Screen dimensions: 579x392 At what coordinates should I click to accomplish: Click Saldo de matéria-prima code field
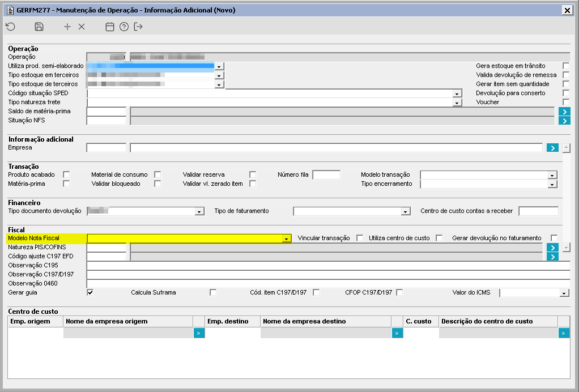point(107,112)
